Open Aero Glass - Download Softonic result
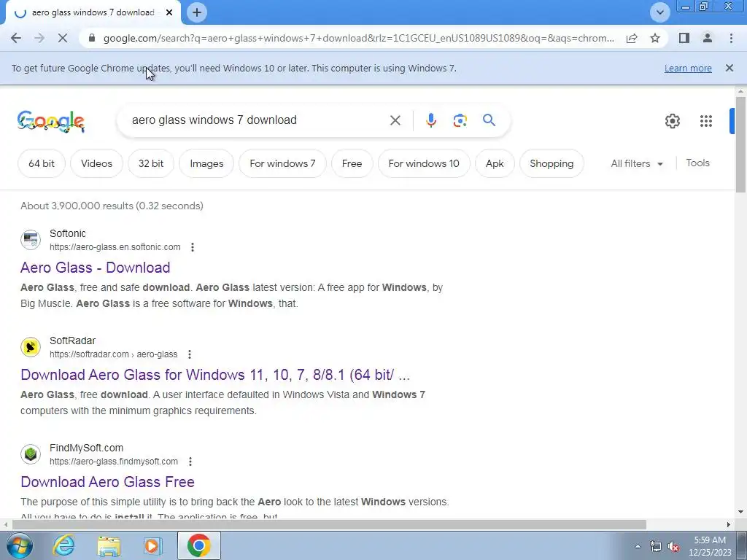Image resolution: width=747 pixels, height=560 pixels. point(96,268)
